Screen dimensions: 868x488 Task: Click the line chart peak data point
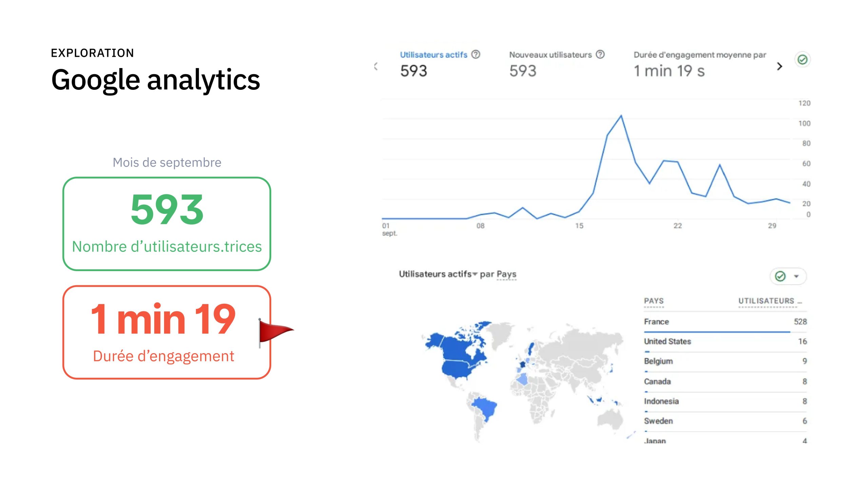click(x=621, y=116)
